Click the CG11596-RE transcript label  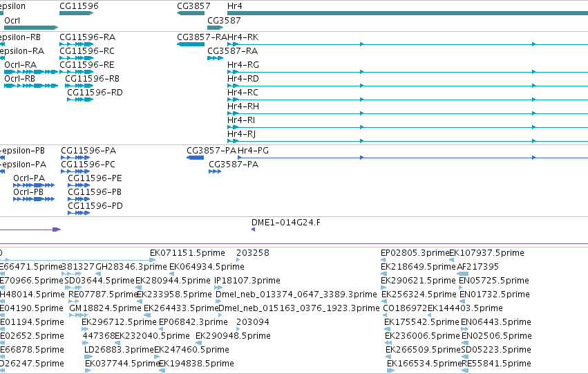coord(87,65)
